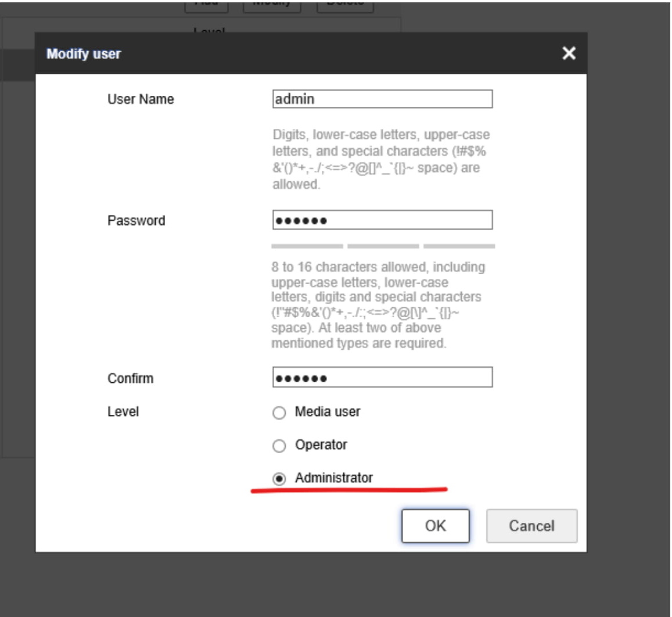
Task: Click the User Name input field
Action: (x=382, y=99)
